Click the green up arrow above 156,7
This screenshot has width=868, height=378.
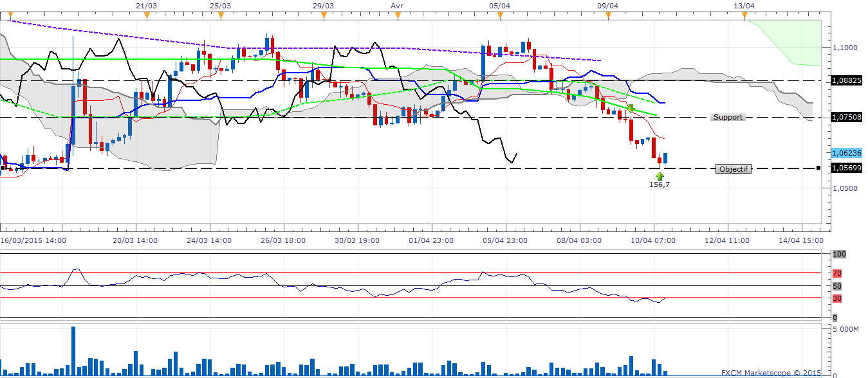(660, 175)
